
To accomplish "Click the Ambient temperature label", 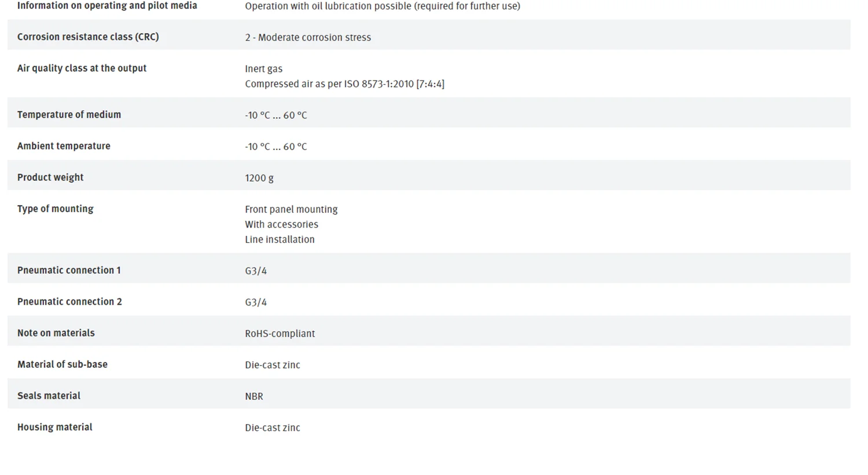I will pyautogui.click(x=64, y=145).
